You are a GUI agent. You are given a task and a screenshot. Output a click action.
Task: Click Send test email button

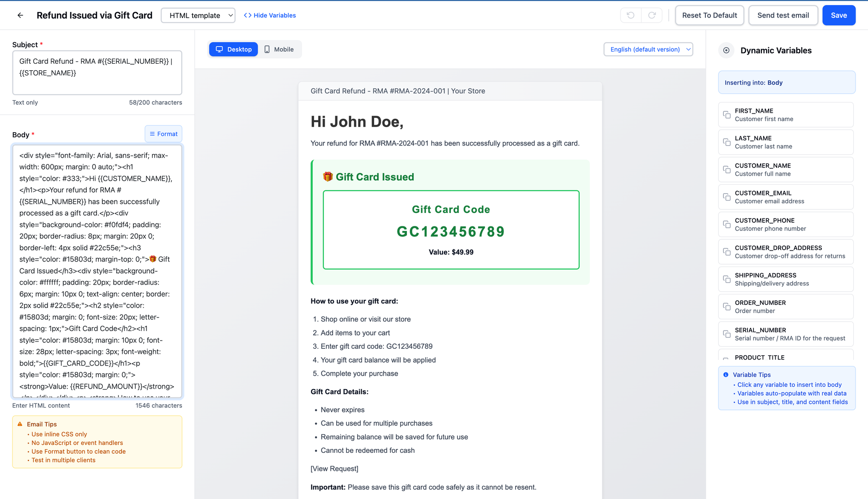coord(783,15)
